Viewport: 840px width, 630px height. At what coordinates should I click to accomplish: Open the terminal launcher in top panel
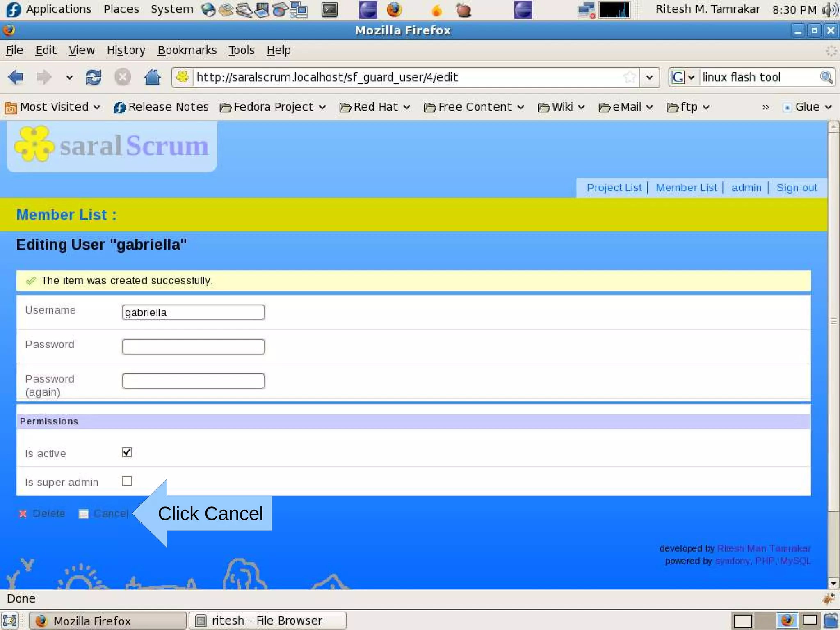(329, 10)
